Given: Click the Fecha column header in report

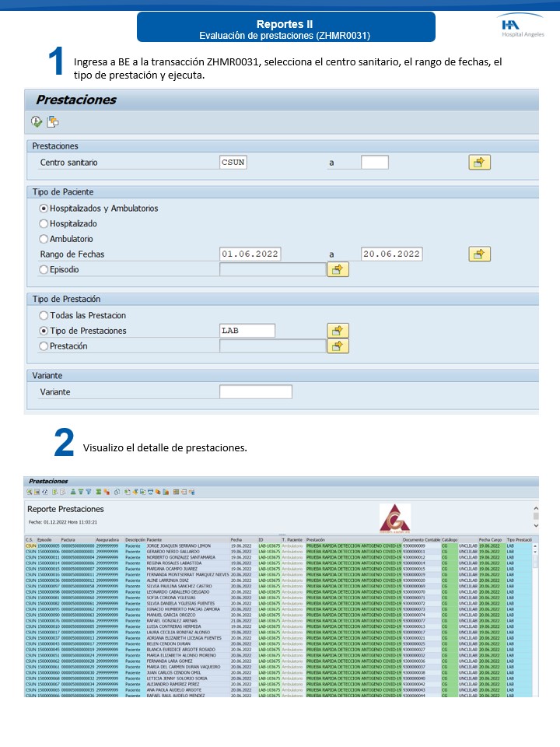Looking at the screenshot, I should click(236, 539).
